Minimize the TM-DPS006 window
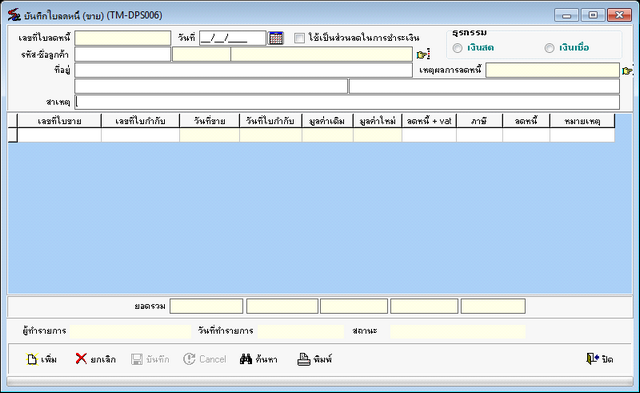 click(566, 15)
